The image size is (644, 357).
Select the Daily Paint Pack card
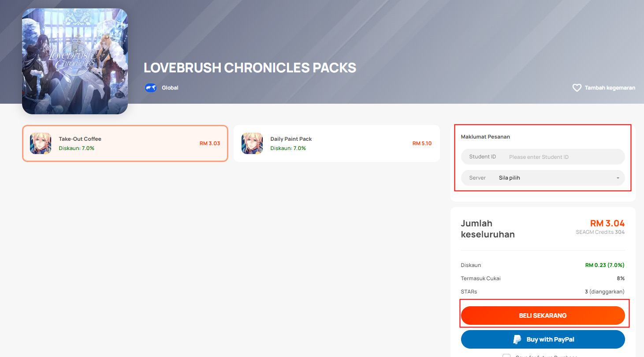click(337, 143)
